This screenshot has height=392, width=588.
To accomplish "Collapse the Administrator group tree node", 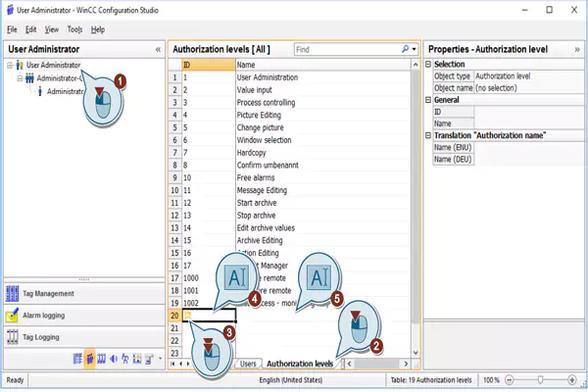I will (20, 78).
